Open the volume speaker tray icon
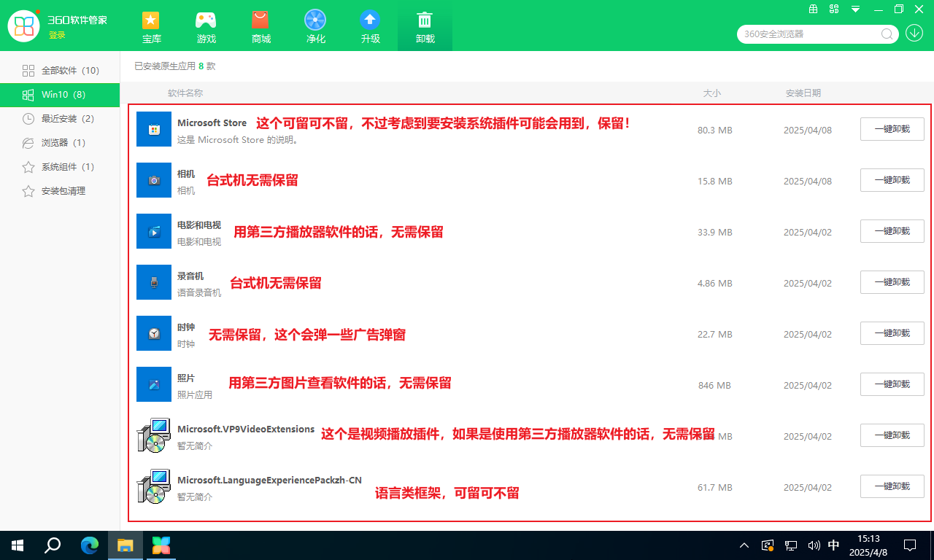This screenshot has width=934, height=560. click(x=814, y=545)
